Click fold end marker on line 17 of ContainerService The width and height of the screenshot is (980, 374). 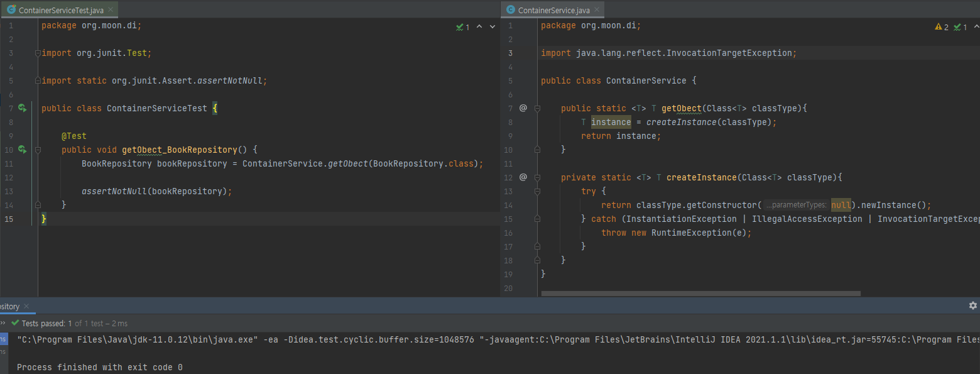pyautogui.click(x=537, y=246)
